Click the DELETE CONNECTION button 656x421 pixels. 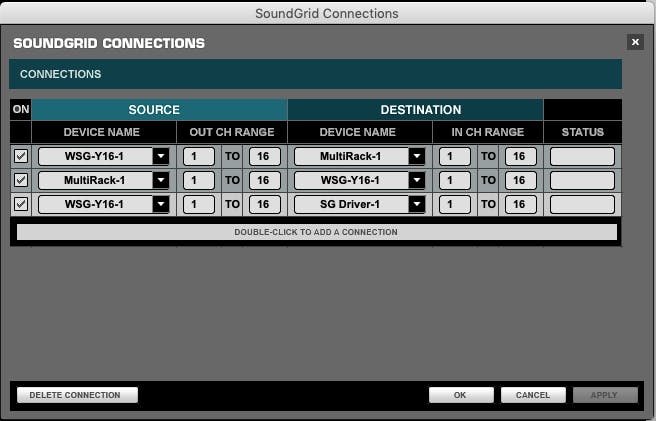[77, 395]
